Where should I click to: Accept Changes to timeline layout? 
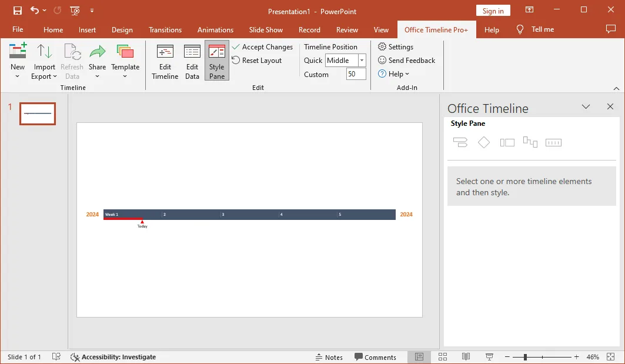262,47
